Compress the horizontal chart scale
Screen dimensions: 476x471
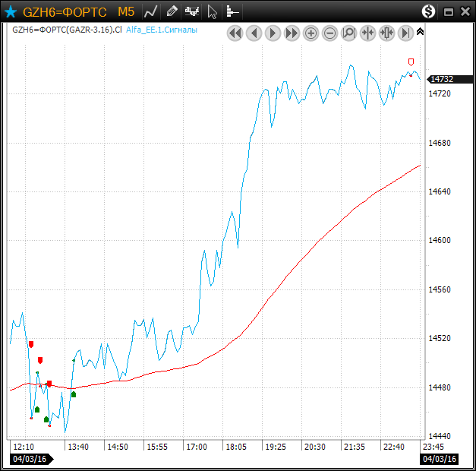367,33
